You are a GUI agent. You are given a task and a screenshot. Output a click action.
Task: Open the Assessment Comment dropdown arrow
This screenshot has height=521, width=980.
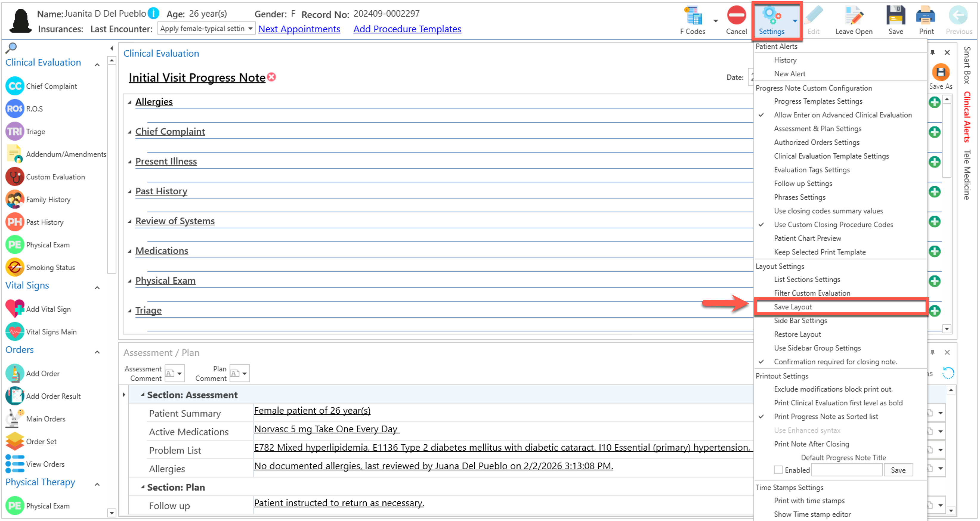click(x=179, y=373)
